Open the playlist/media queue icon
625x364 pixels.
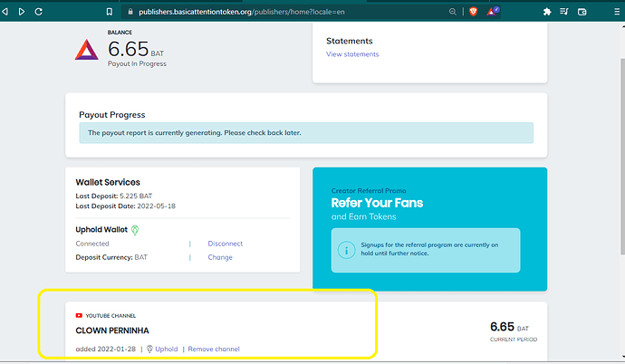tap(564, 12)
